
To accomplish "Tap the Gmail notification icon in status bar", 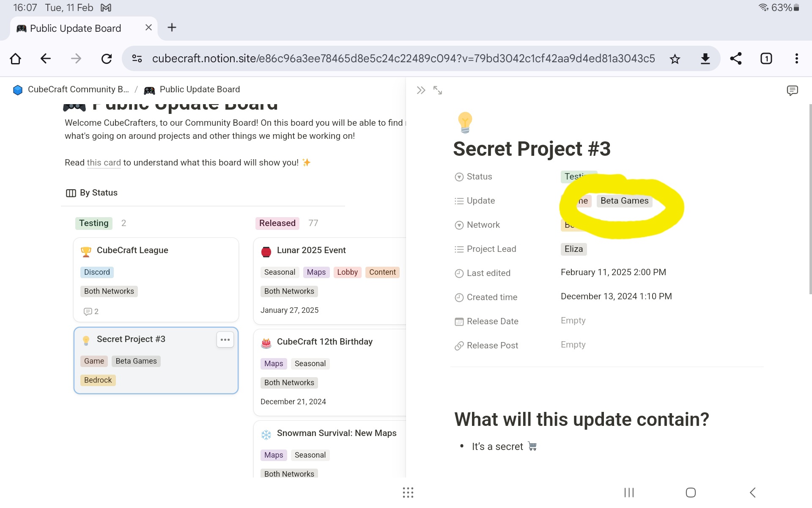I will click(x=106, y=8).
